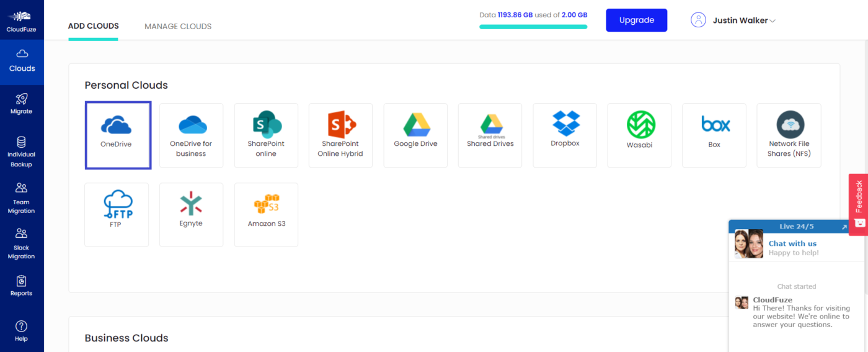Click the Chat with us link

[792, 243]
